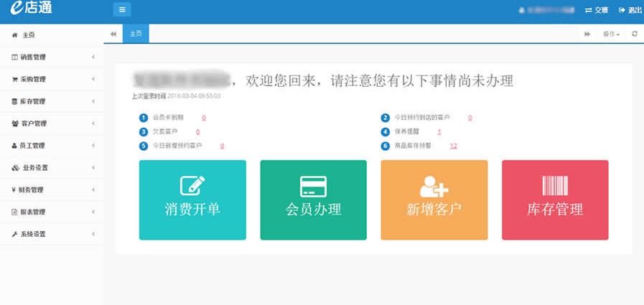The image size is (644, 305).
Task: Click the barcode icon on 库存管理 tile
Action: click(x=555, y=186)
